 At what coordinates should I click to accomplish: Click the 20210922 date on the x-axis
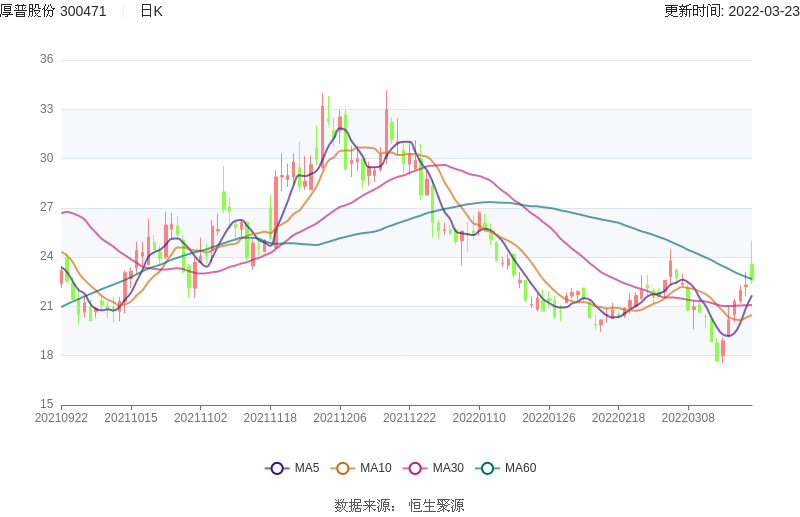click(x=61, y=418)
